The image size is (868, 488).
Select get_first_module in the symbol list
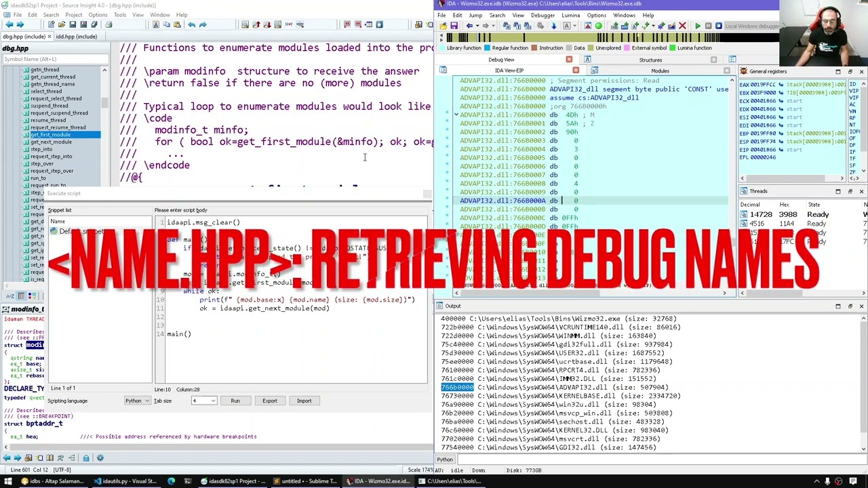51,134
